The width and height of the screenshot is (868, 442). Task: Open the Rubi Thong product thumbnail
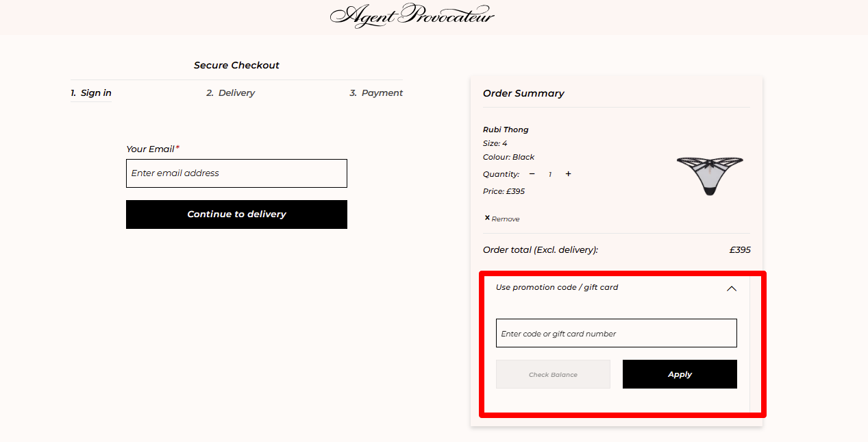pyautogui.click(x=710, y=175)
